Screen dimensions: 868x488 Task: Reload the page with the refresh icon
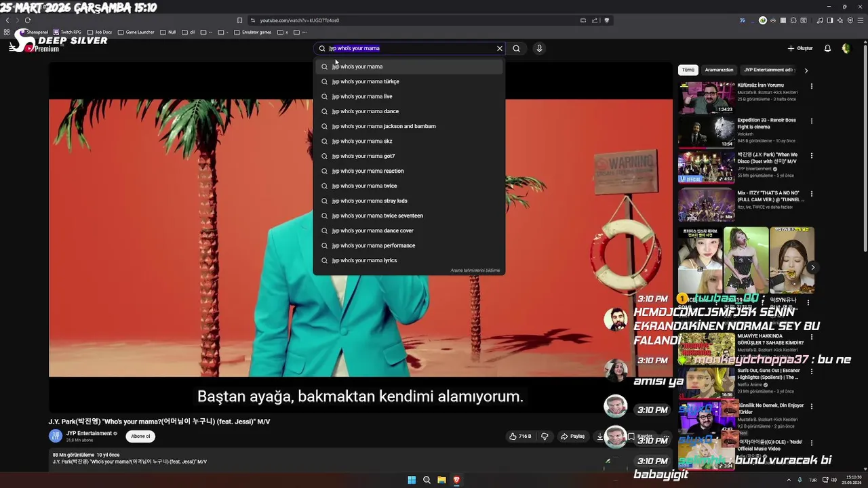tap(27, 20)
